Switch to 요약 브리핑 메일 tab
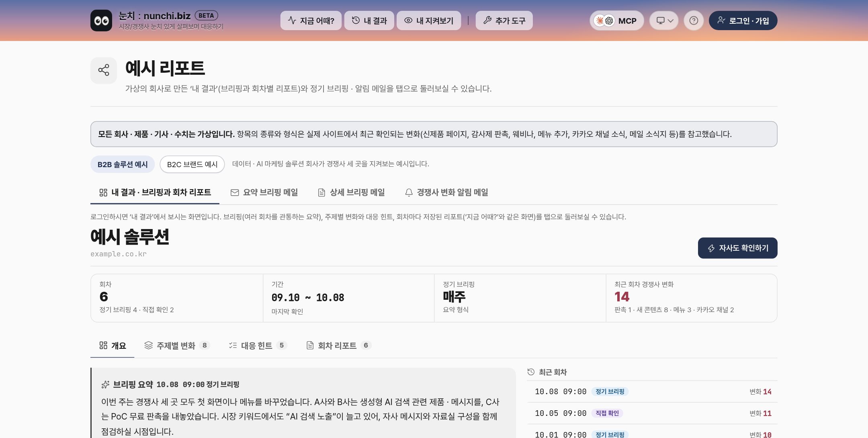The image size is (868, 438). tap(264, 192)
